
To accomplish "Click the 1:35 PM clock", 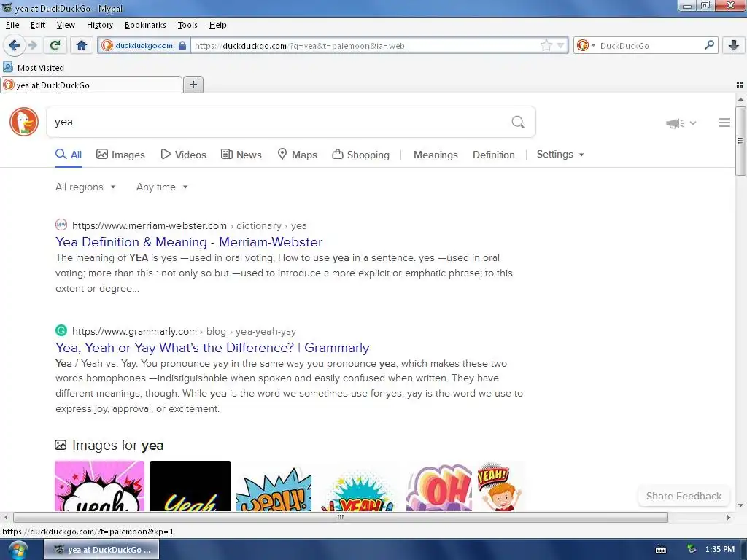I will click(720, 550).
